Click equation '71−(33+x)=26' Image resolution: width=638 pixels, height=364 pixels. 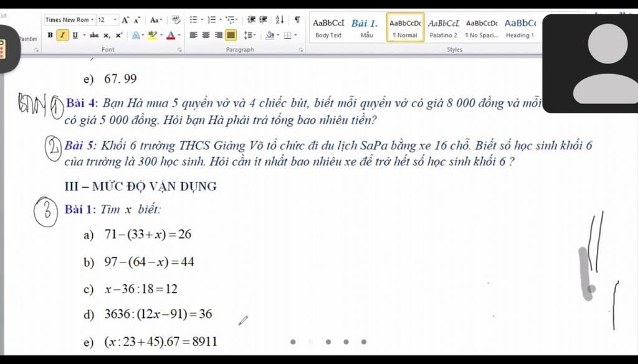pos(148,235)
